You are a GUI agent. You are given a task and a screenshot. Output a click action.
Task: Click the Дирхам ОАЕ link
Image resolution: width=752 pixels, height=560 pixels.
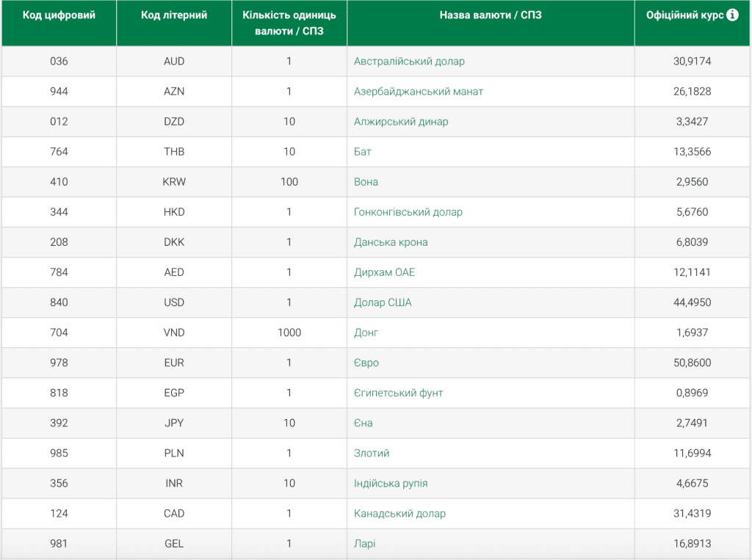385,272
